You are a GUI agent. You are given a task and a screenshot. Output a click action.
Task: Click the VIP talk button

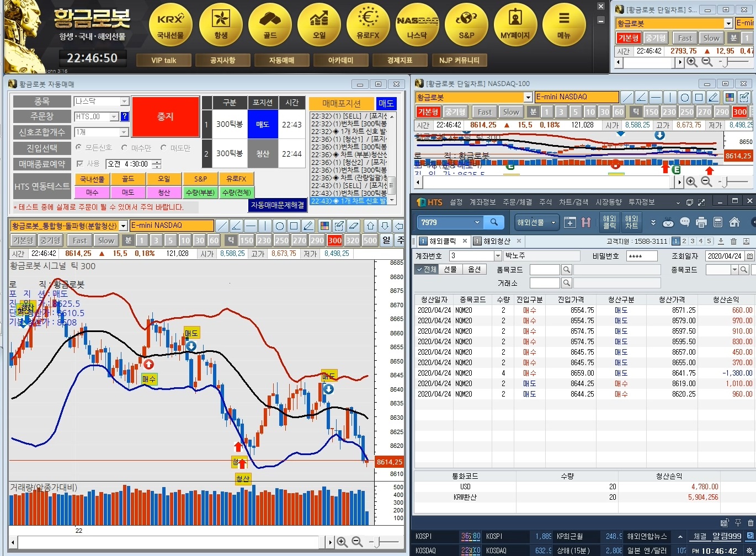(x=164, y=60)
